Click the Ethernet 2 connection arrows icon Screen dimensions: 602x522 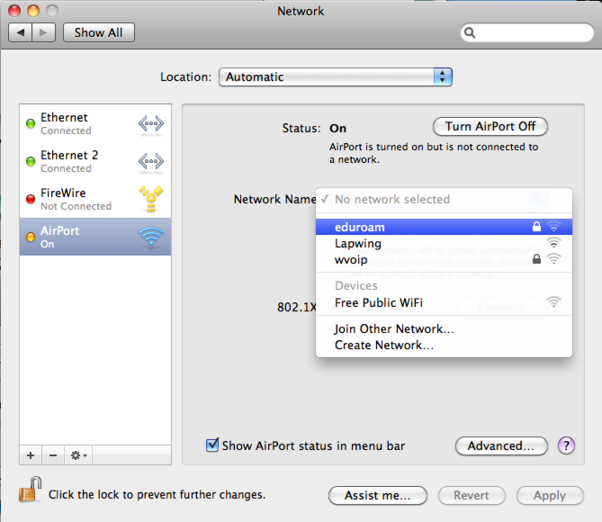151,161
